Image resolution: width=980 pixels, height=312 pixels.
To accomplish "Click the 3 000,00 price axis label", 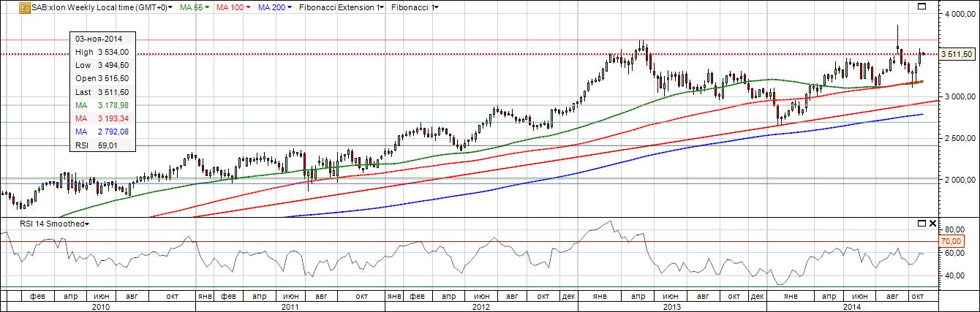I will point(959,96).
